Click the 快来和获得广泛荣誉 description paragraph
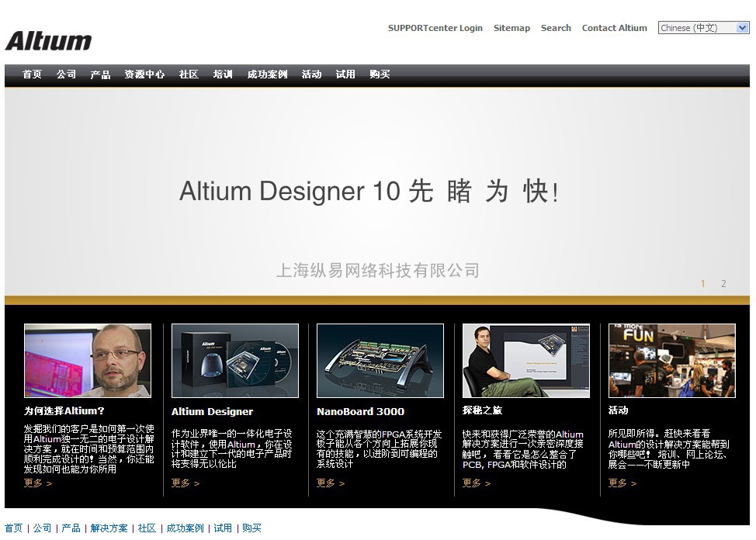 (523, 449)
